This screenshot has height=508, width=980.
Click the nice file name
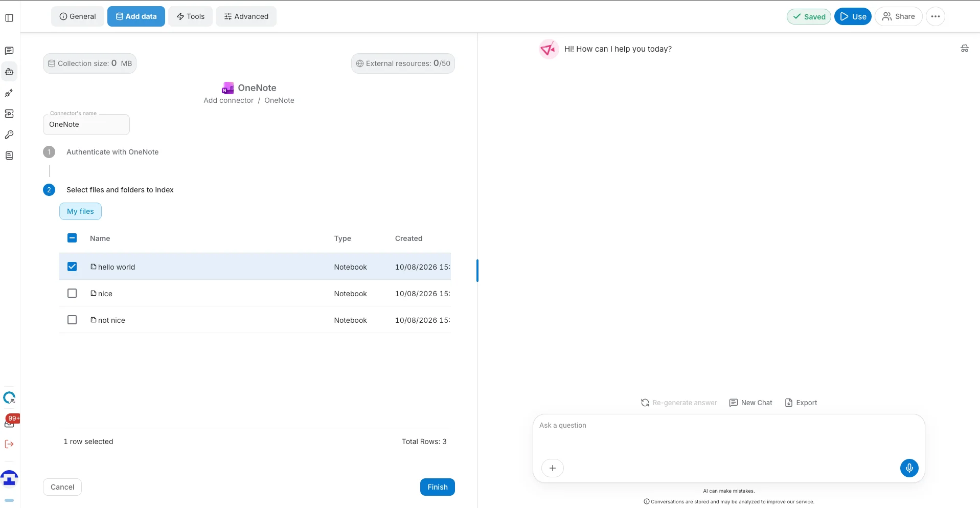pos(105,294)
